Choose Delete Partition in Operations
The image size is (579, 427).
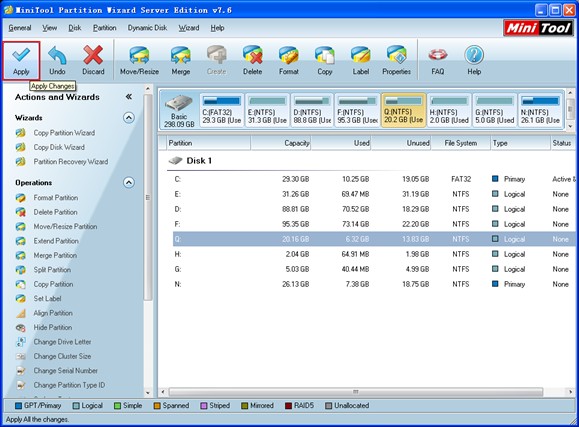tap(55, 212)
